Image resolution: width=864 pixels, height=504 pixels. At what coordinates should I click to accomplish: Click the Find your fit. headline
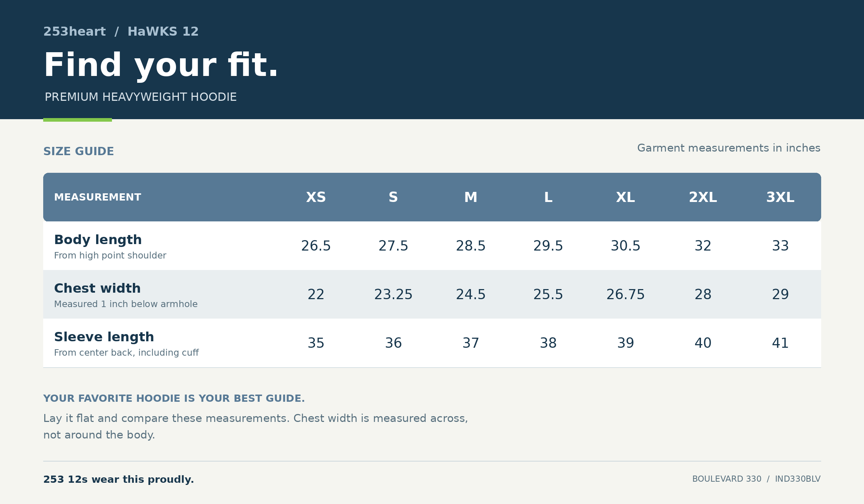coord(161,65)
